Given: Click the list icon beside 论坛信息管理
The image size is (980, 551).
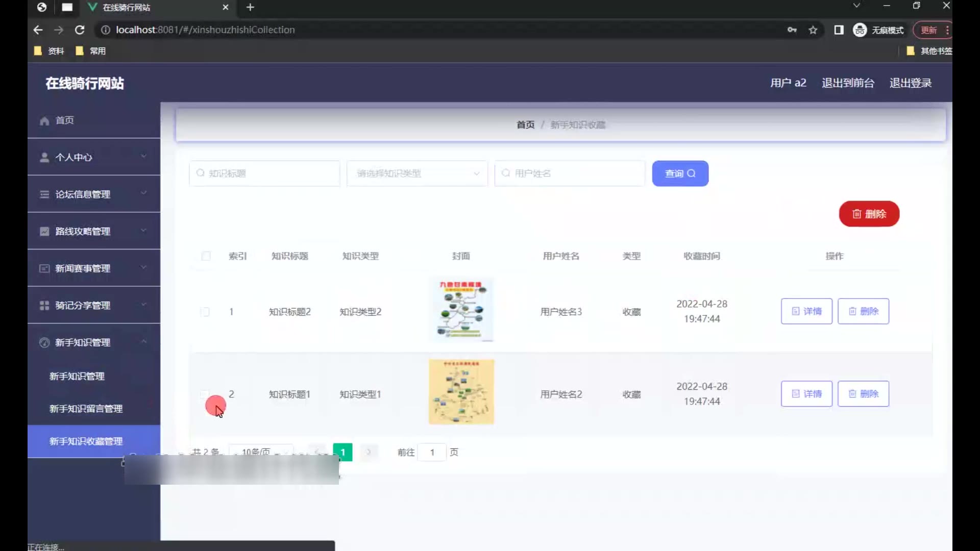Looking at the screenshot, I should [44, 194].
